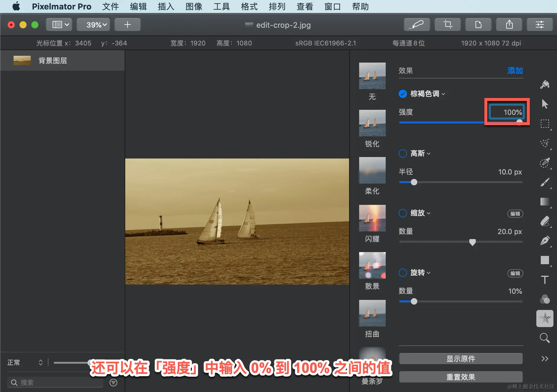557x392 pixels.
Task: Open the 高斯 effect type dropdown
Action: tap(421, 153)
